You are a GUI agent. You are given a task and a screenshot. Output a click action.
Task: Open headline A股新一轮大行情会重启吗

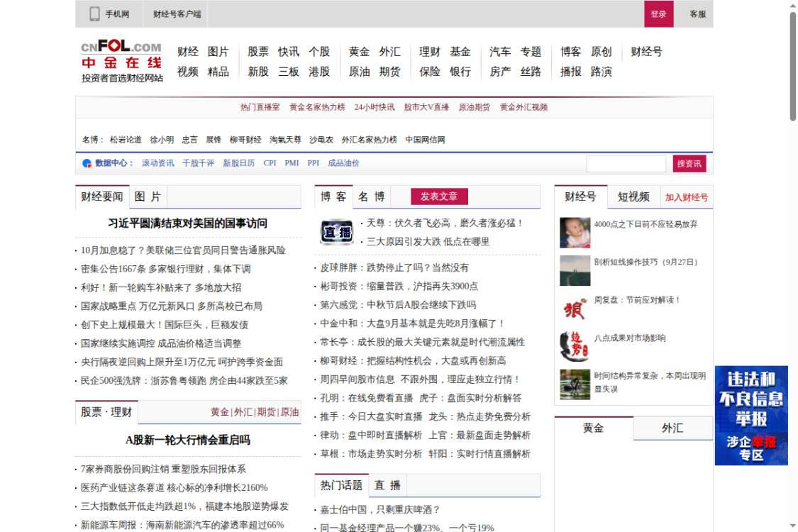[x=188, y=440]
